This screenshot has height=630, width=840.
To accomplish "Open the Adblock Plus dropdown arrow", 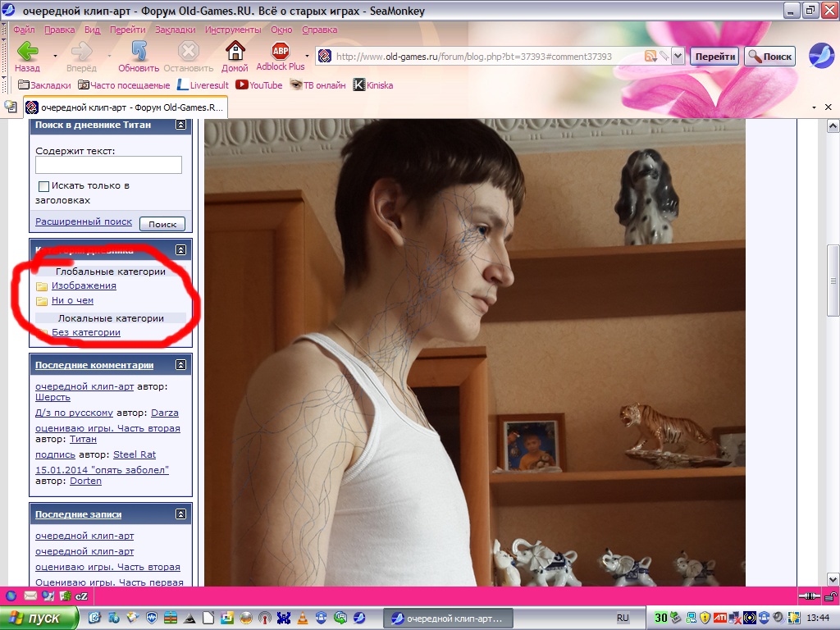I will tap(307, 56).
